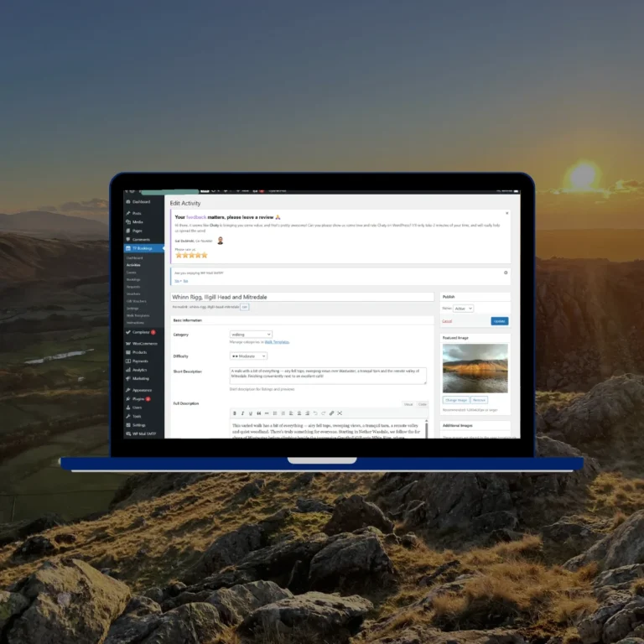Align text right in editor toolbar

tap(307, 413)
